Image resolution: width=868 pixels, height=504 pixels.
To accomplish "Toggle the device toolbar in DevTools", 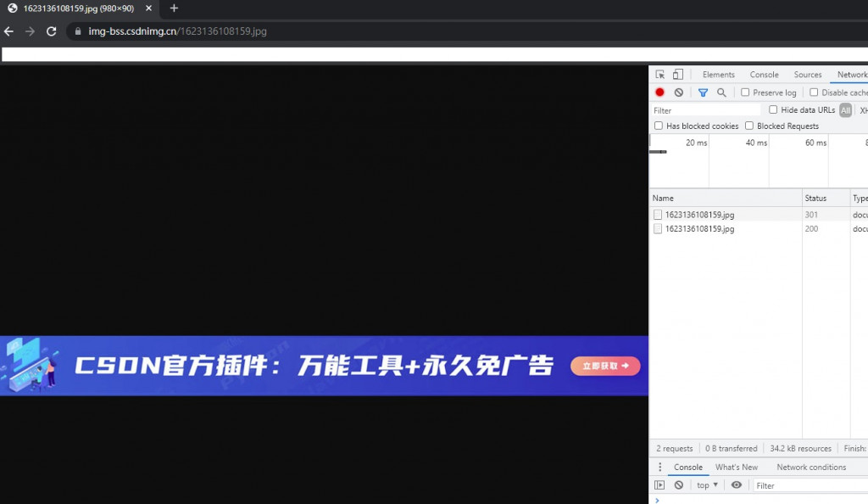I will [x=677, y=75].
